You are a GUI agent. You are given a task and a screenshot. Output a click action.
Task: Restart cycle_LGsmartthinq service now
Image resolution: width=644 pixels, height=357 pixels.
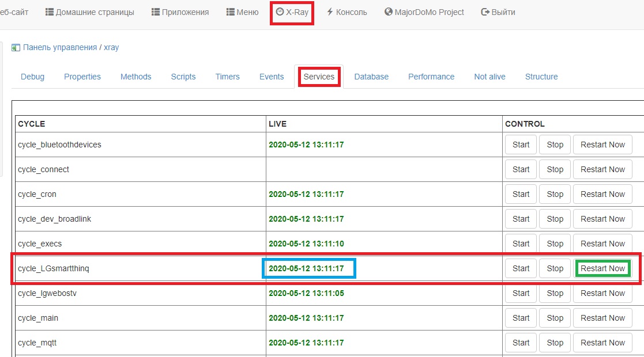tap(602, 268)
